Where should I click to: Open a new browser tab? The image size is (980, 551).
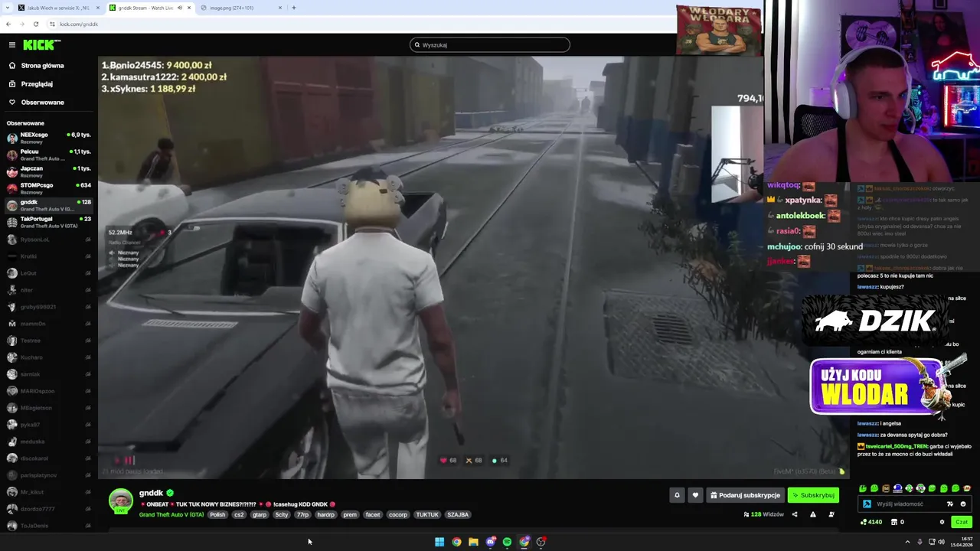coord(294,8)
